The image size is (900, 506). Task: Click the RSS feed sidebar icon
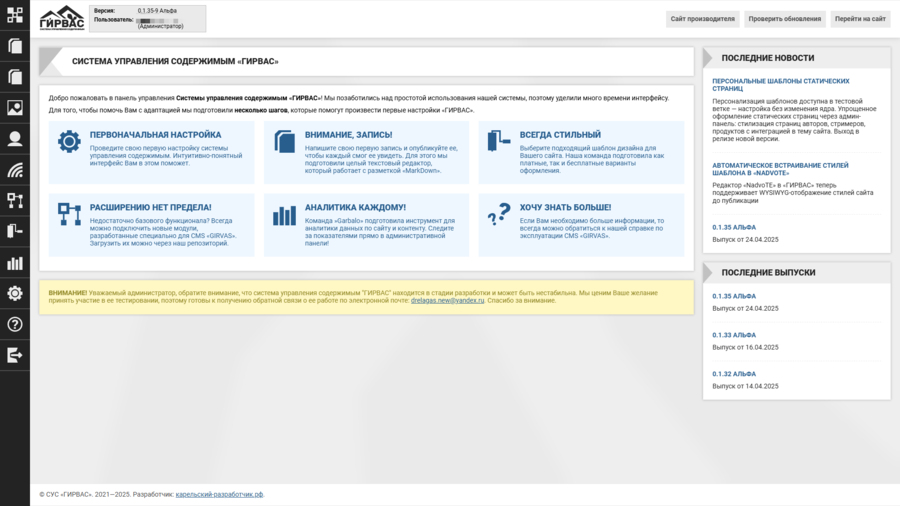pos(15,170)
